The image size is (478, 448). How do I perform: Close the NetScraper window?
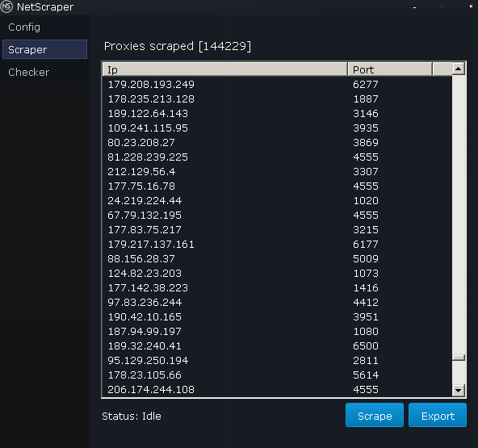[471, 6]
